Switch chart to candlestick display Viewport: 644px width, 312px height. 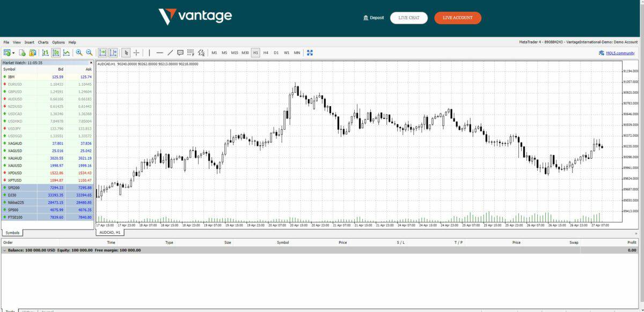coord(55,52)
